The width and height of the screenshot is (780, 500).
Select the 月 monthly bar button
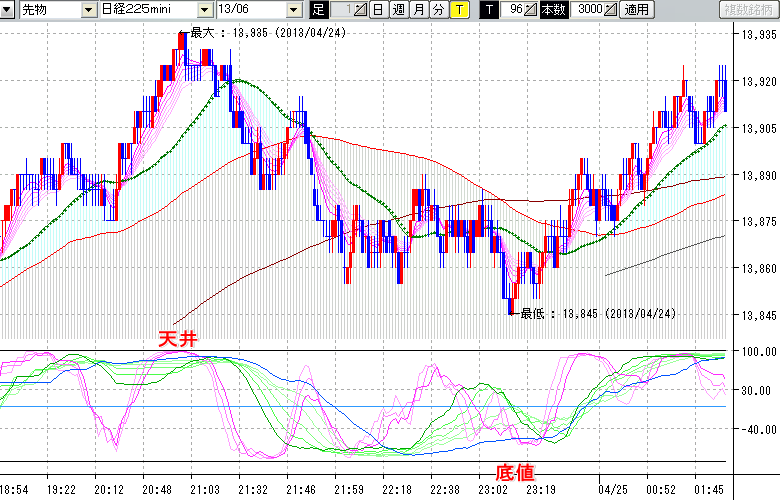tap(418, 10)
